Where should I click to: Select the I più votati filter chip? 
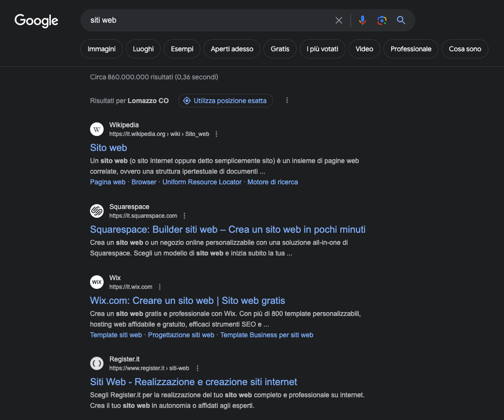coord(322,49)
